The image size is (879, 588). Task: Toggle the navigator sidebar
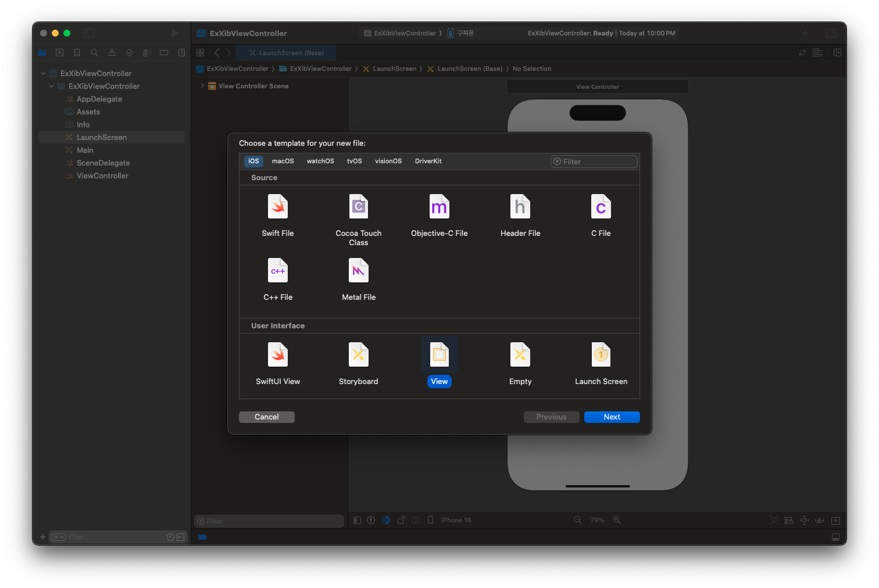(88, 33)
